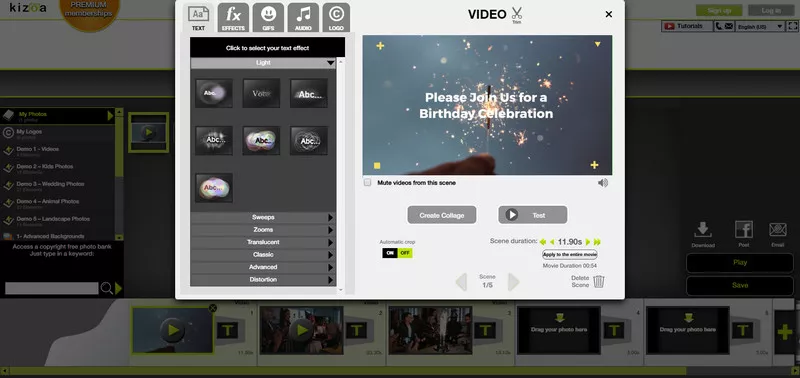Click the speaker volume icon

tap(603, 183)
